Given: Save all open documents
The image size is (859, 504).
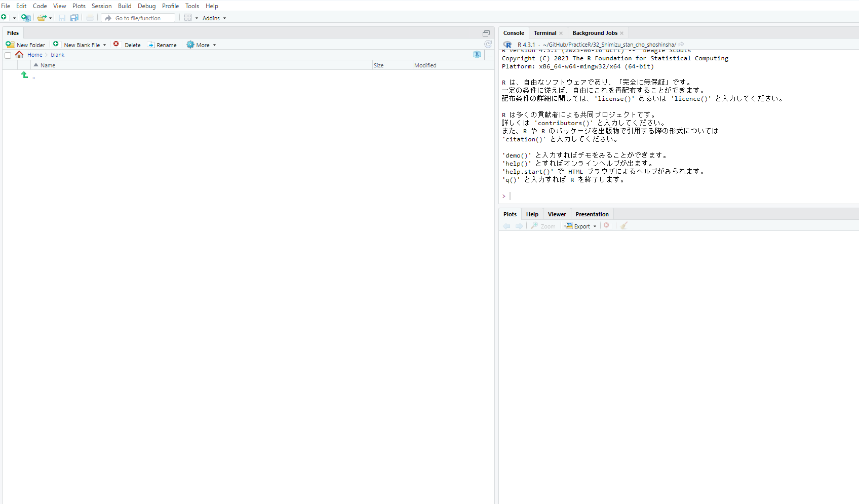Looking at the screenshot, I should (x=74, y=18).
